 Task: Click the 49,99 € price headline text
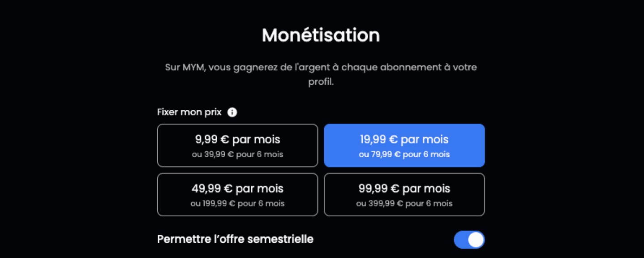click(237, 188)
